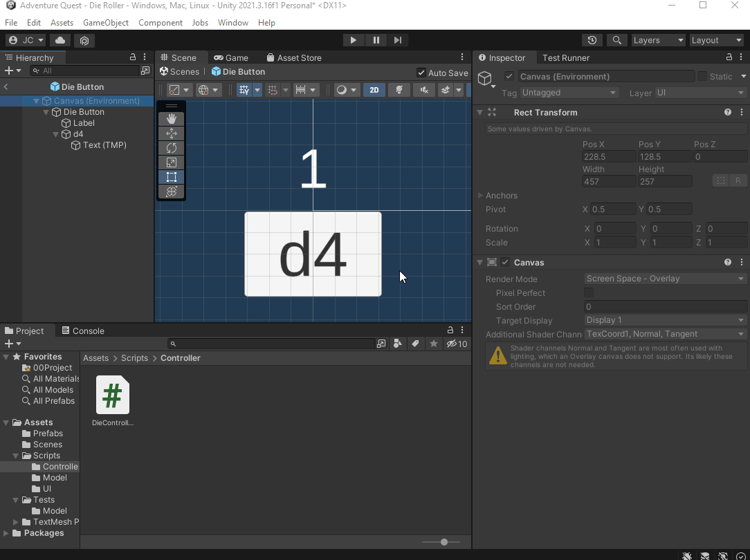Click the cache server icon in status bar

(705, 556)
